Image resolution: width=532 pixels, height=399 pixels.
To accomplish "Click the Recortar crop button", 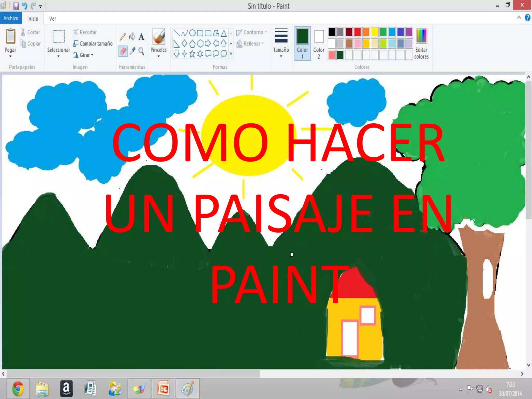I will pyautogui.click(x=85, y=32).
